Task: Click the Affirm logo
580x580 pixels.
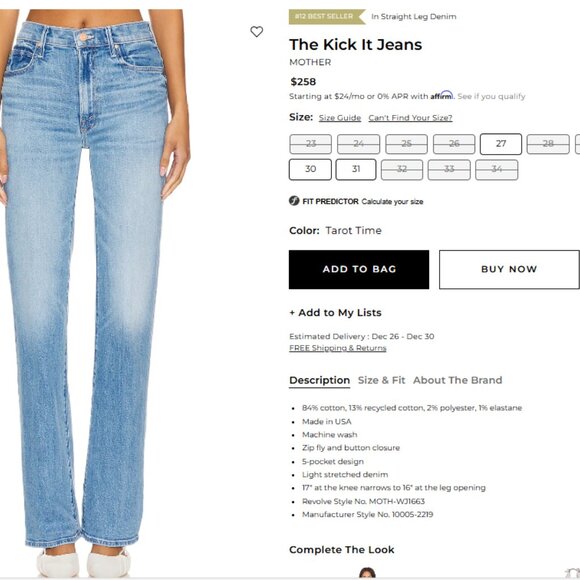Action: [442, 95]
